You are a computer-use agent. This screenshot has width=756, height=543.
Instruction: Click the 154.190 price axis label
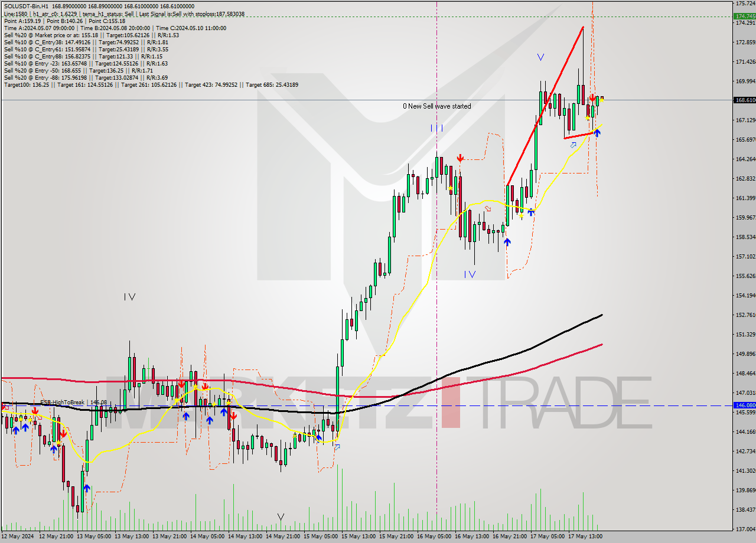(x=745, y=296)
